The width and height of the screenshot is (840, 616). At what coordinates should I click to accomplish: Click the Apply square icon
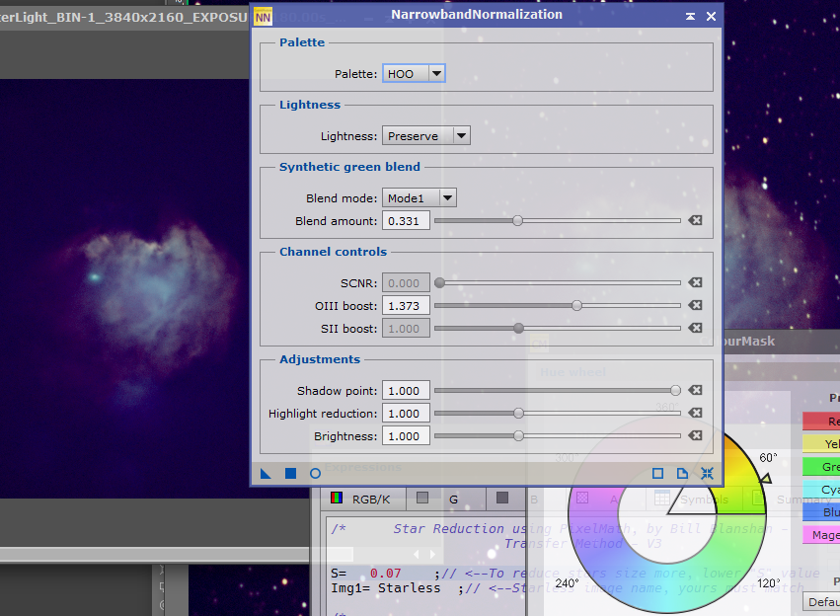pyautogui.click(x=290, y=474)
